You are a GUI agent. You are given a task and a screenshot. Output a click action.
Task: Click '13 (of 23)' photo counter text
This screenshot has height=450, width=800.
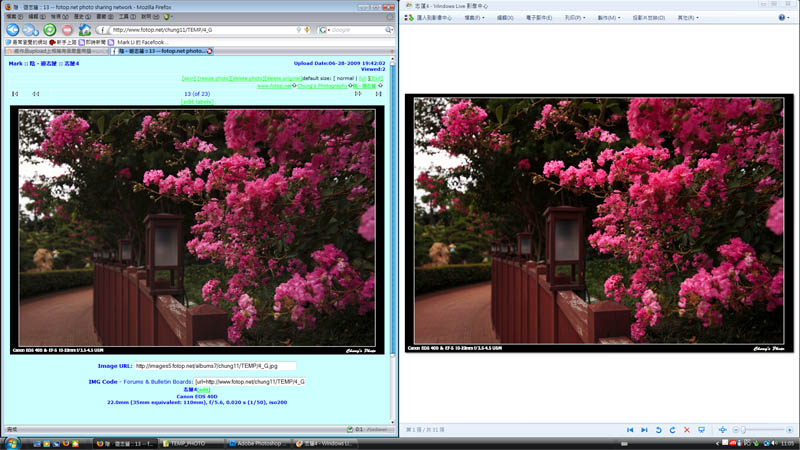[x=197, y=94]
